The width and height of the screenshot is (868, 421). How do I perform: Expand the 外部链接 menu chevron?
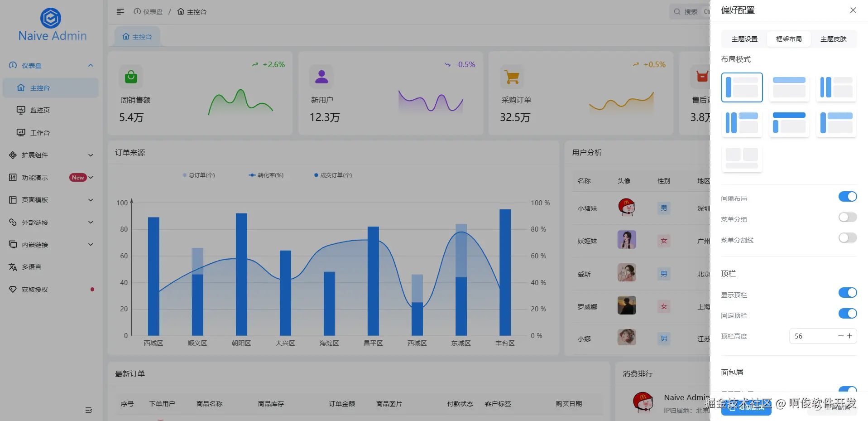click(91, 222)
